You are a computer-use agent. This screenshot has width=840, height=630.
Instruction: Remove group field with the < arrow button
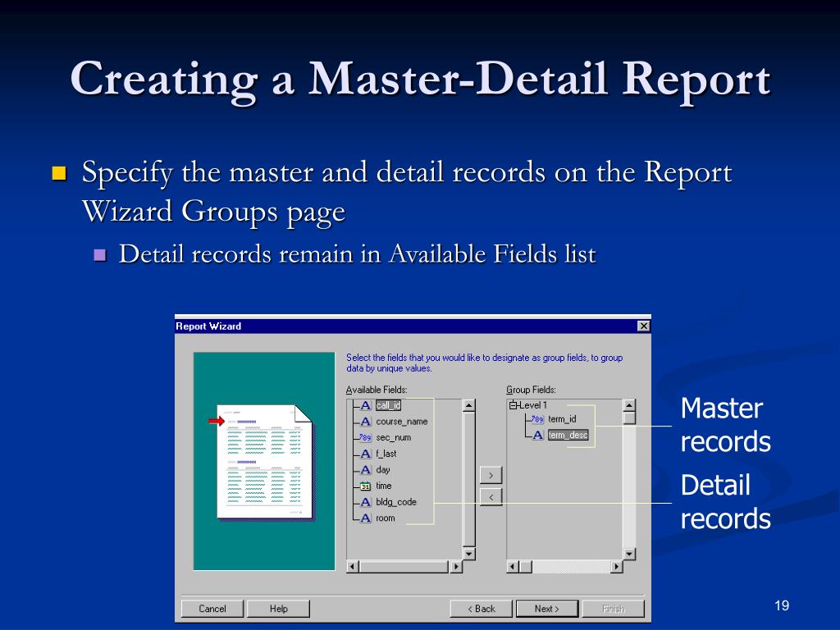491,497
